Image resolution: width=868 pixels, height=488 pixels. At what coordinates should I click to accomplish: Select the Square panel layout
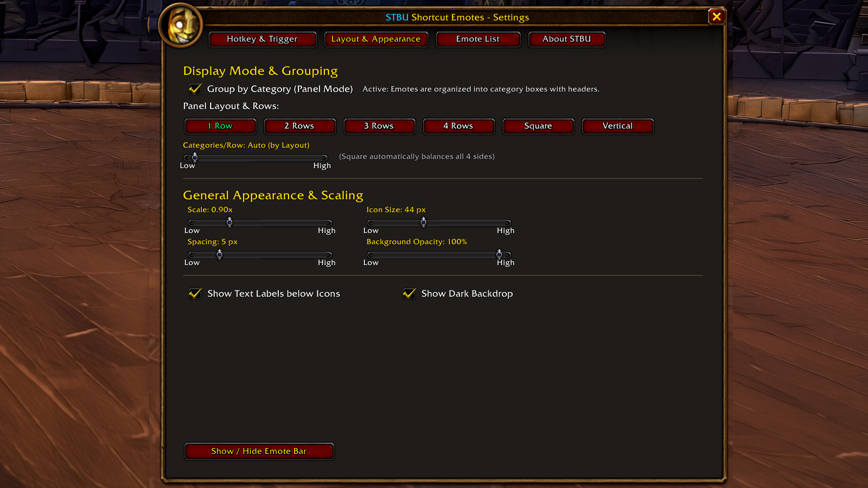pos(538,126)
